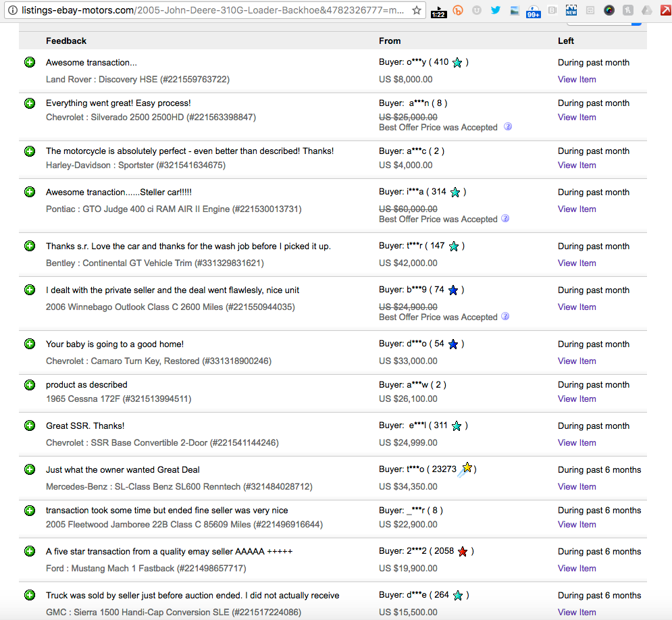Open the site information icon in address bar
Image resolution: width=672 pixels, height=620 pixels.
pos(13,10)
